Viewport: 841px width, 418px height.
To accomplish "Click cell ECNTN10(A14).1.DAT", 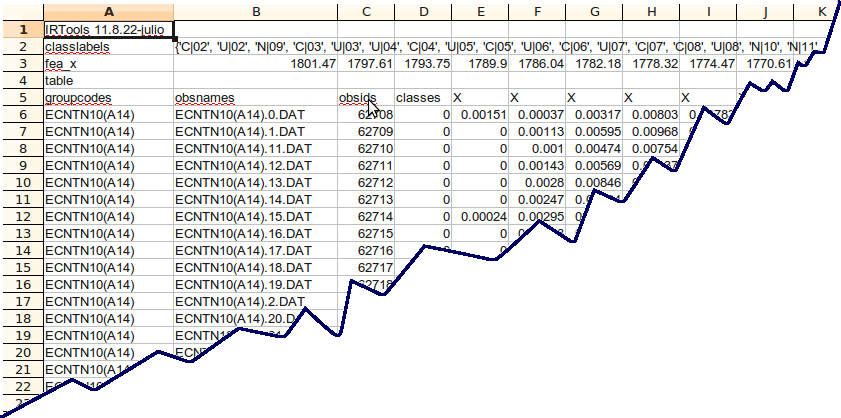I will (x=256, y=131).
